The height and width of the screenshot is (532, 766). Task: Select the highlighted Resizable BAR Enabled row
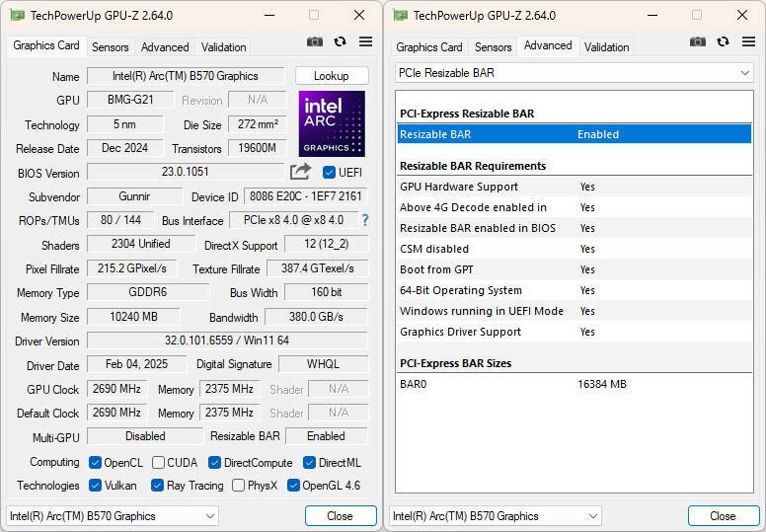(x=574, y=134)
